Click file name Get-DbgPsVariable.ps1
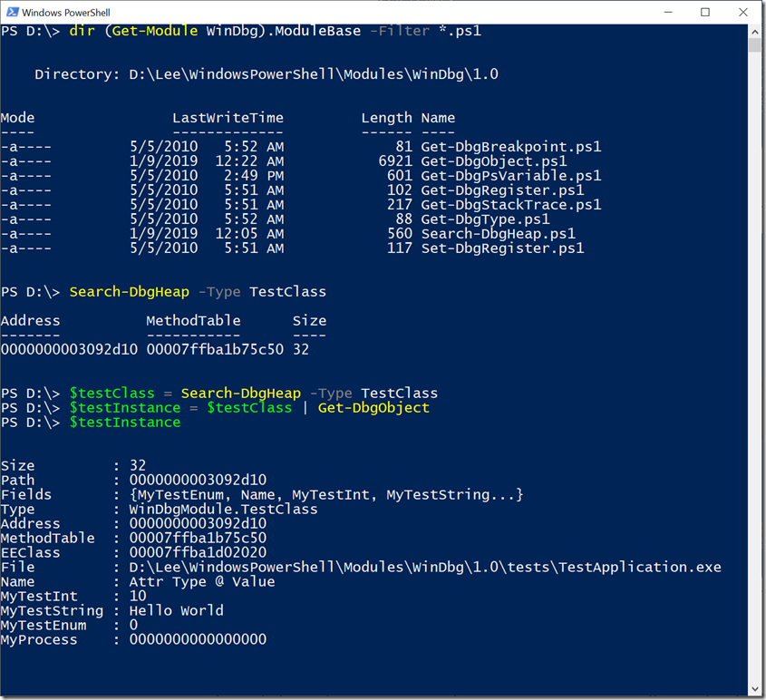This screenshot has width=766, height=700. click(x=511, y=175)
